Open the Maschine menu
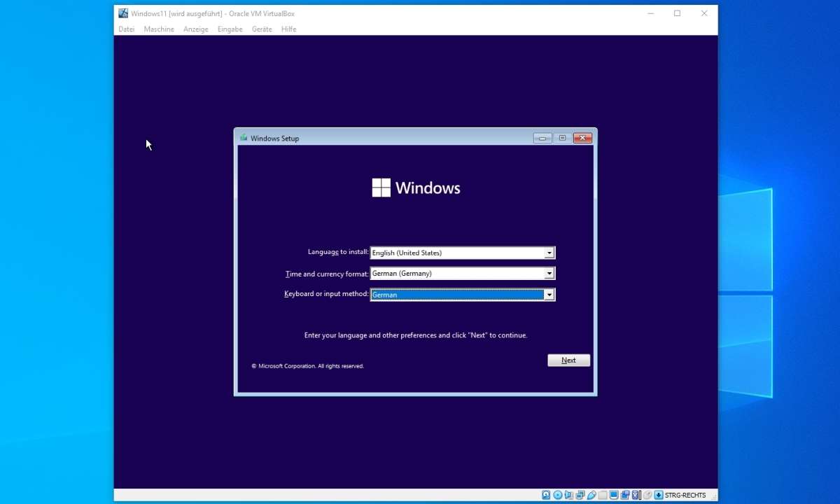 (159, 29)
